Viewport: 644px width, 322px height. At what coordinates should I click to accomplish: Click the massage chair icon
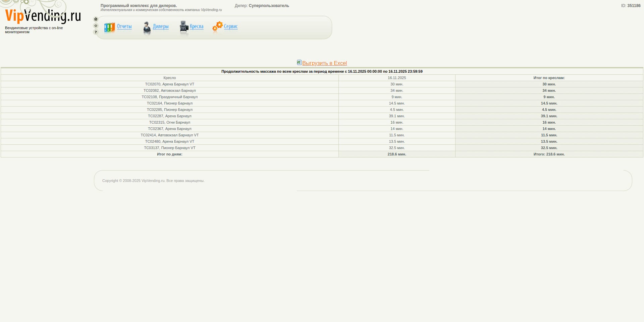tap(184, 27)
